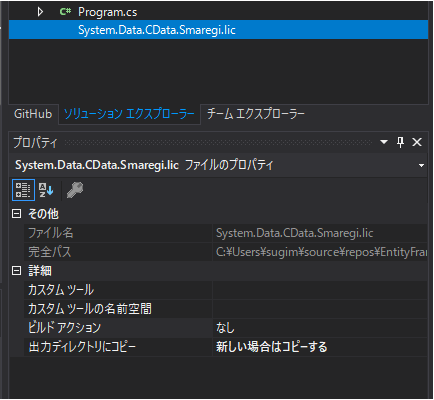
Task: Show properties in Categorized view
Action: click(x=23, y=190)
